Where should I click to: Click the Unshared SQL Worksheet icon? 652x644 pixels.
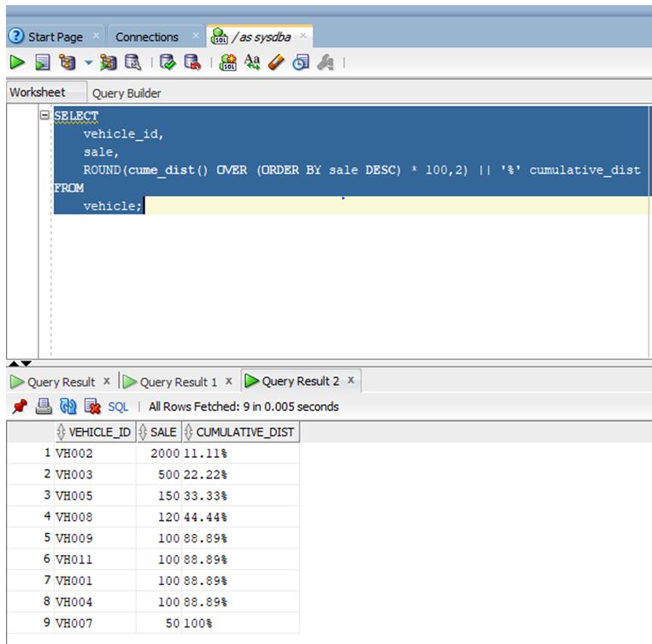point(228,62)
